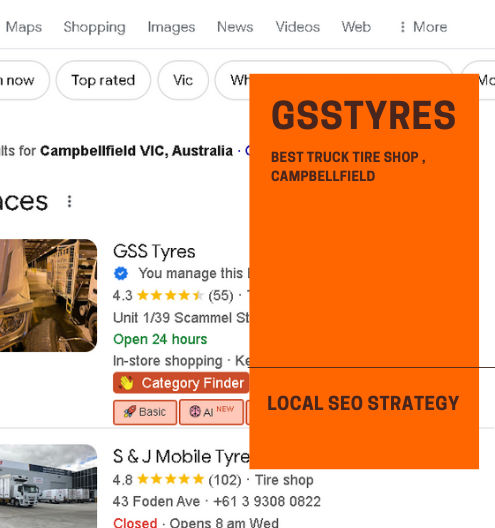Click the blue verified badge next to You manage

(121, 273)
